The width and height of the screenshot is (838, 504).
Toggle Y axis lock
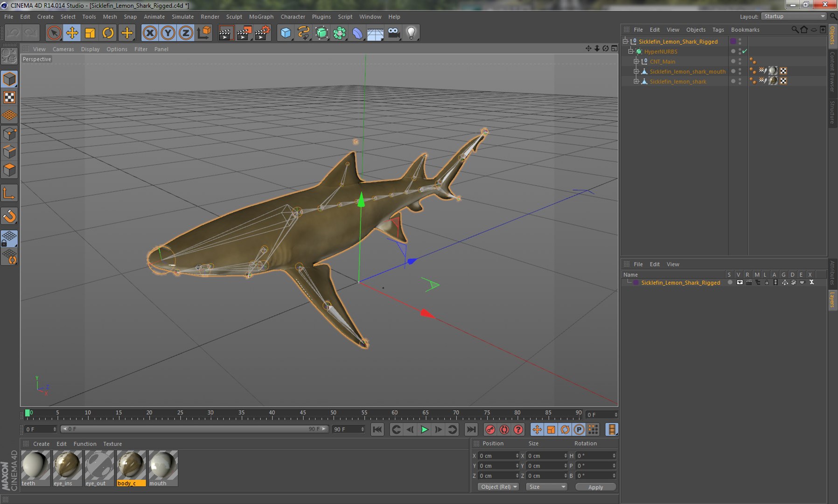pos(168,33)
